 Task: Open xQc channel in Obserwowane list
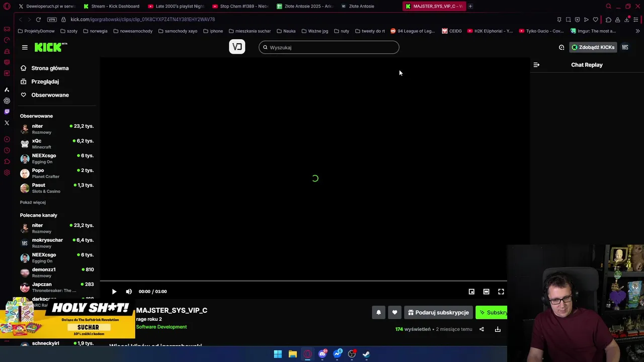coord(57,144)
